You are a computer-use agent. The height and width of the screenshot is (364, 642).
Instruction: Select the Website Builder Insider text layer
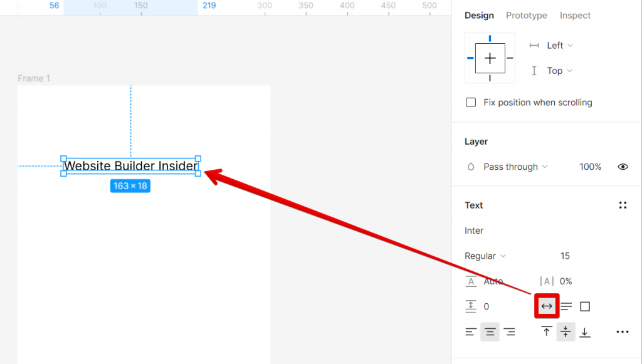(131, 165)
